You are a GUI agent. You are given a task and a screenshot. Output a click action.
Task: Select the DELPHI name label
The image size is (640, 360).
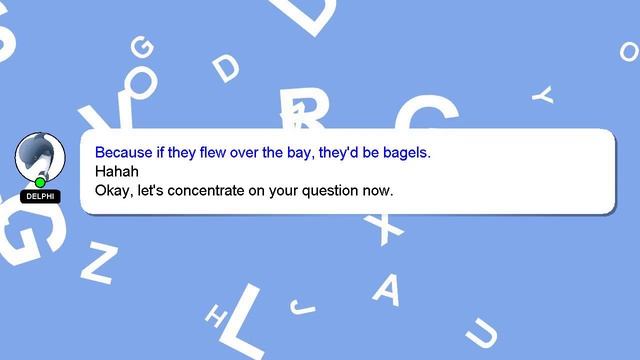[40, 196]
